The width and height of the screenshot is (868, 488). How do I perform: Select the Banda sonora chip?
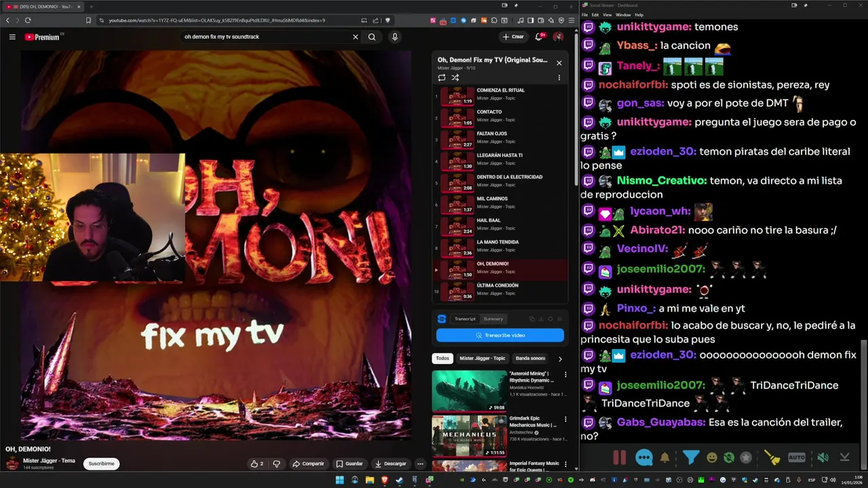[530, 359]
